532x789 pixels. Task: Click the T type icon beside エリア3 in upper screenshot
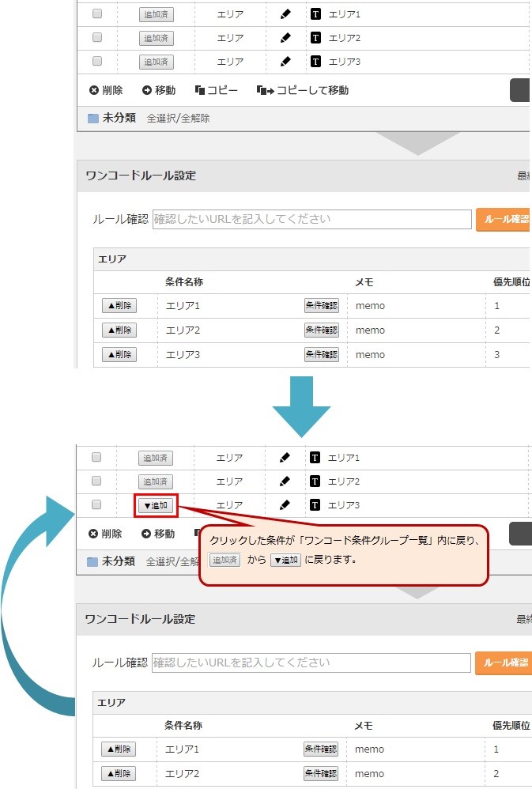coord(315,62)
